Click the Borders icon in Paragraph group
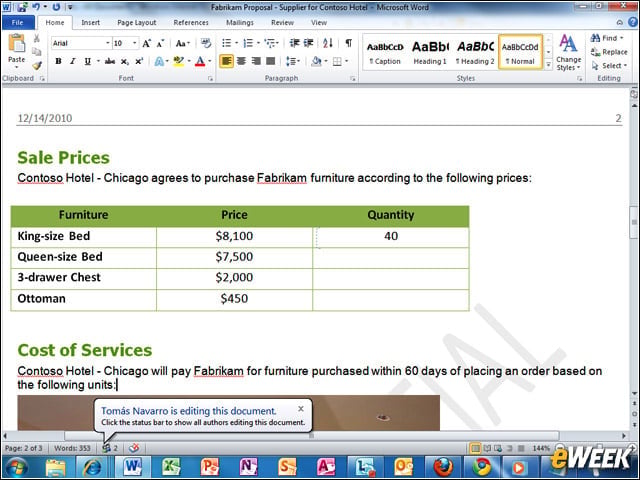 point(337,62)
